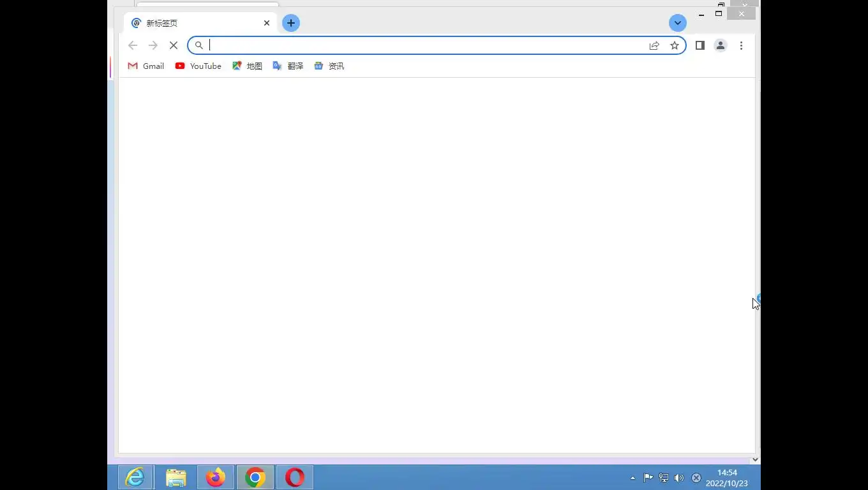This screenshot has width=868, height=490.
Task: Select the 新标签页 tab
Action: coord(200,23)
